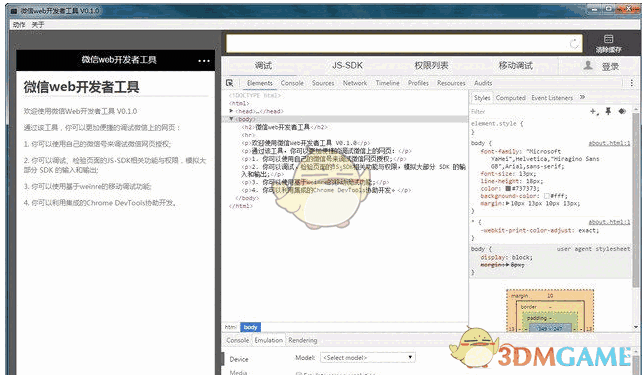
Task: Click the animations diamond icon in Styles
Action: click(x=622, y=111)
